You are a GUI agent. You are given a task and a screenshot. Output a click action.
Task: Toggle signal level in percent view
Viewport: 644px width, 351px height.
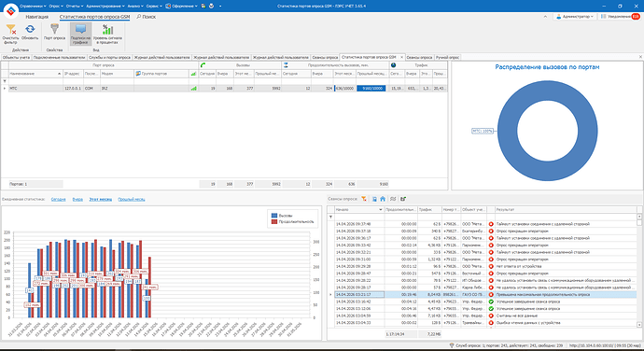tap(107, 34)
